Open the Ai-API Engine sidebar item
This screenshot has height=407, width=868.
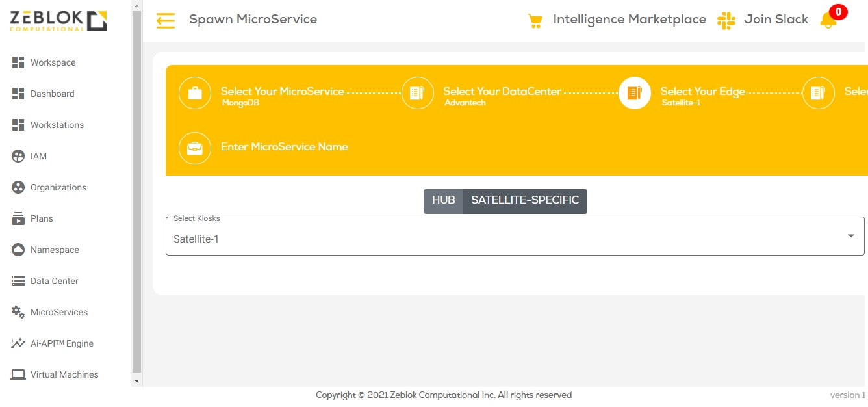point(62,343)
